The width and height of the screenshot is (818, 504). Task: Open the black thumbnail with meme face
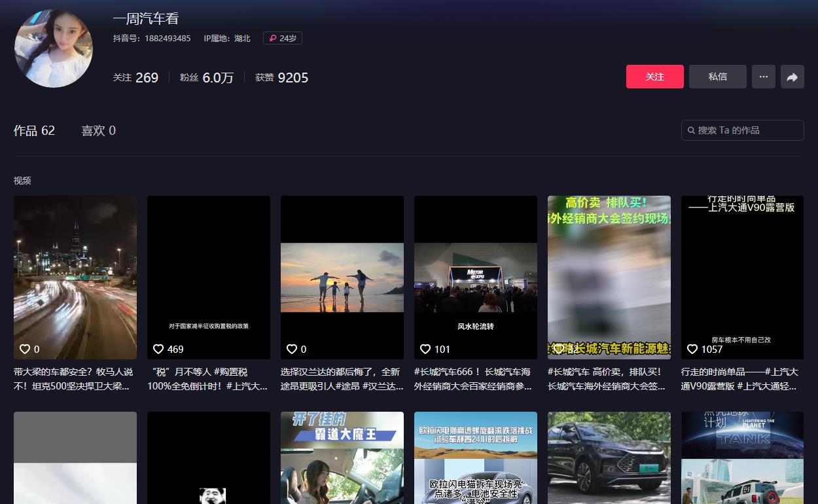pos(209,458)
